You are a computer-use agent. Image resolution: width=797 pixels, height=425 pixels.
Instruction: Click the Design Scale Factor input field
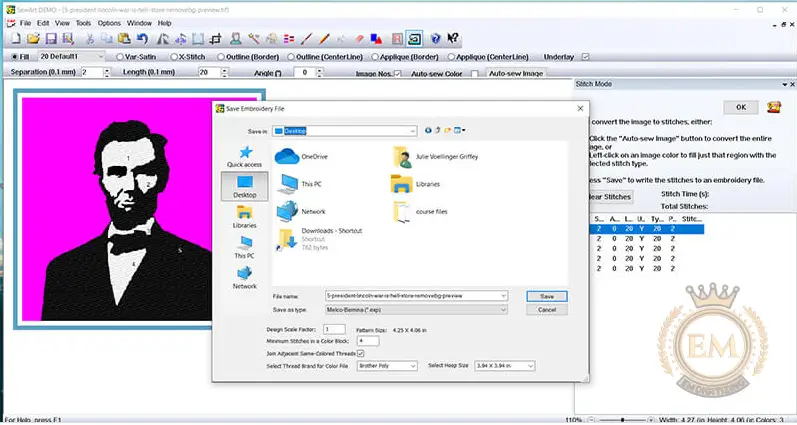pyautogui.click(x=334, y=329)
